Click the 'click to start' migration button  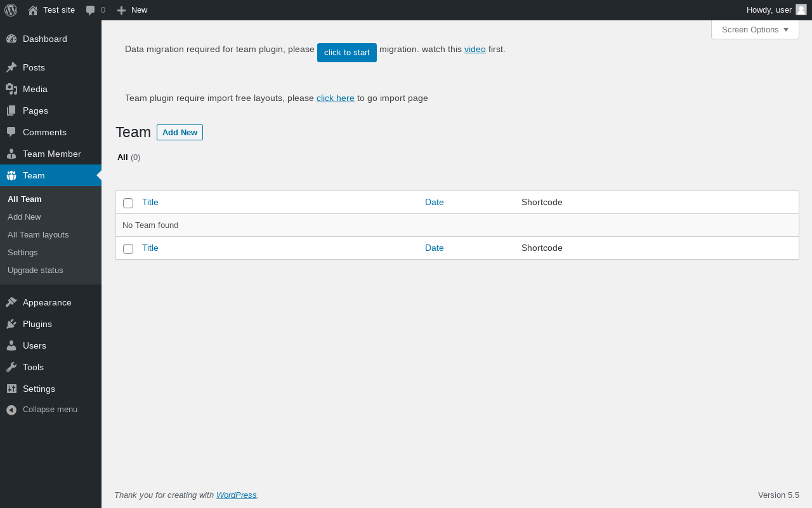(347, 53)
